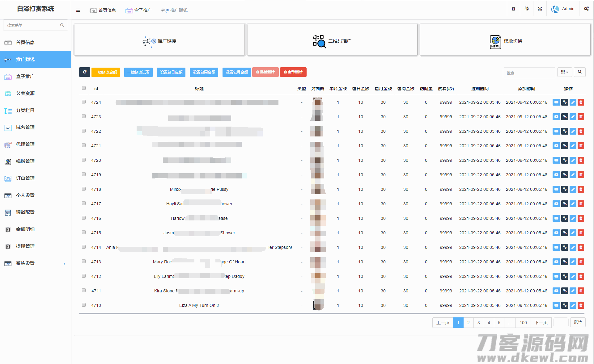
Task: Open 域名管理 in the sidebar
Action: tap(25, 128)
